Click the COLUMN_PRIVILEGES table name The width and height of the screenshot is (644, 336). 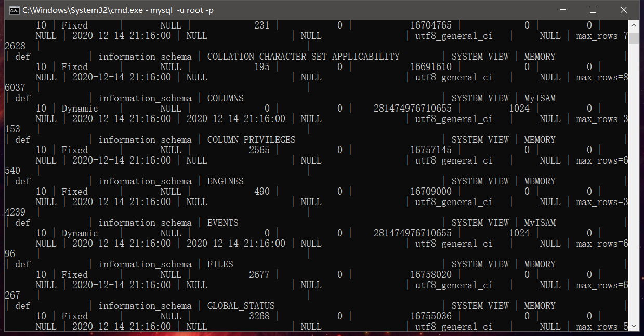coord(252,140)
